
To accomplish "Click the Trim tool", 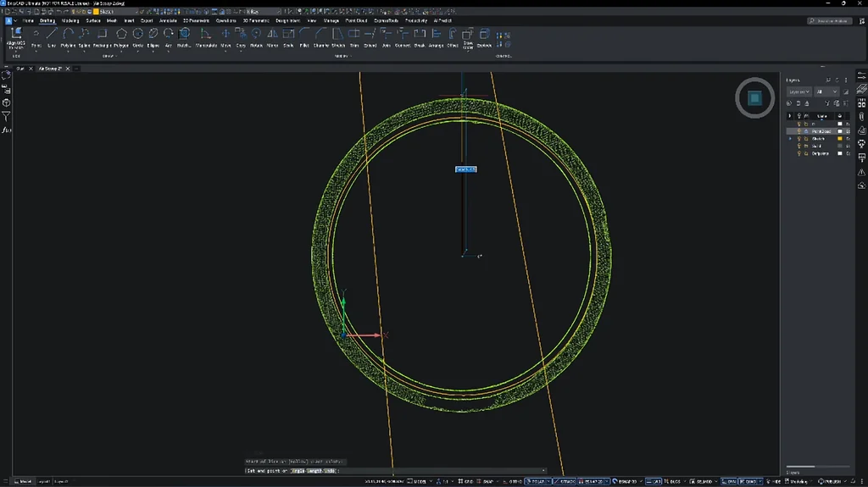I will coord(354,37).
